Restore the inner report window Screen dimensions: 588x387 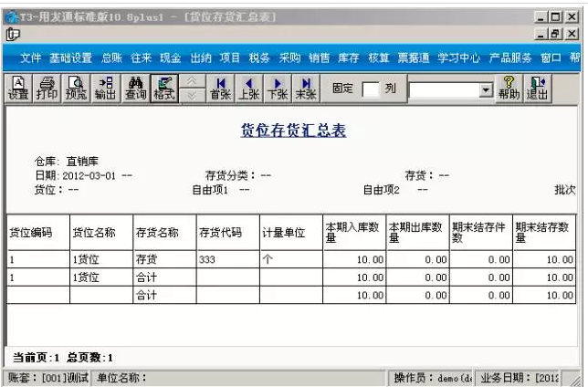pyautogui.click(x=555, y=34)
